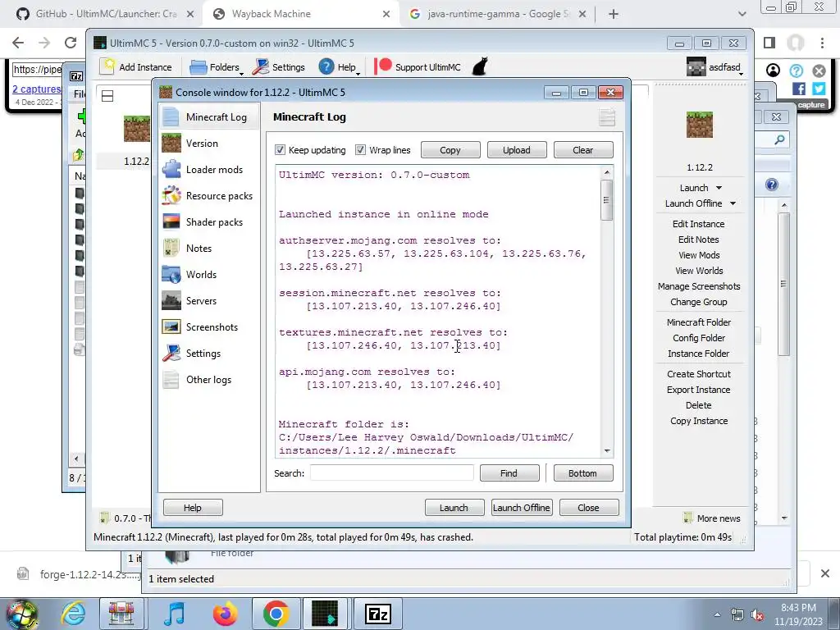Click Launch Offline button at dialog bottom
The width and height of the screenshot is (840, 630).
[x=521, y=507]
